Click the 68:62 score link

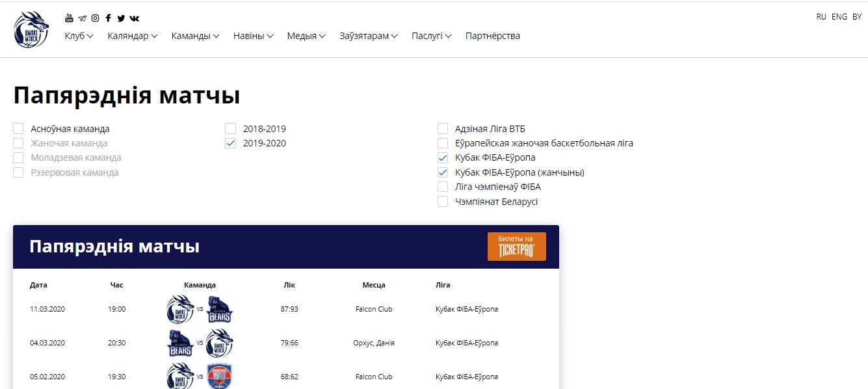[x=289, y=377]
